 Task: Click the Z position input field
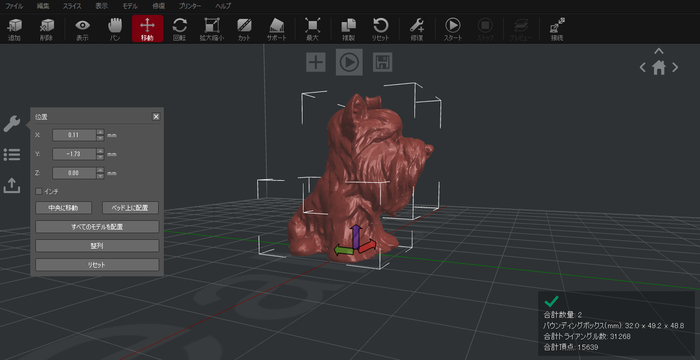[x=75, y=173]
